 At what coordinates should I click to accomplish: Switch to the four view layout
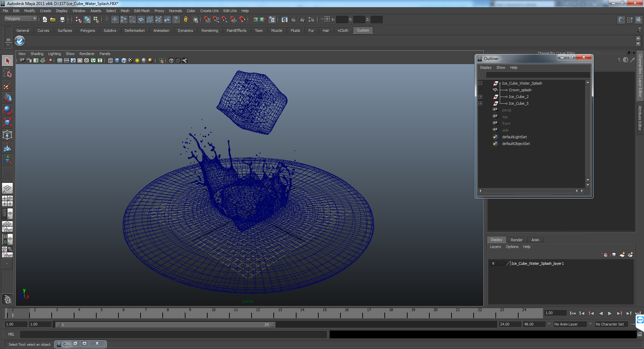[7, 201]
